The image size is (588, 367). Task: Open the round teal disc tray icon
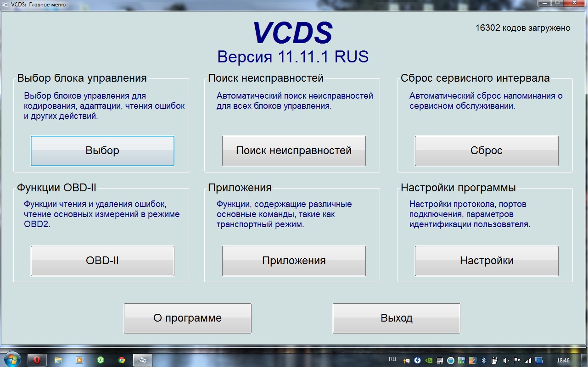451,361
